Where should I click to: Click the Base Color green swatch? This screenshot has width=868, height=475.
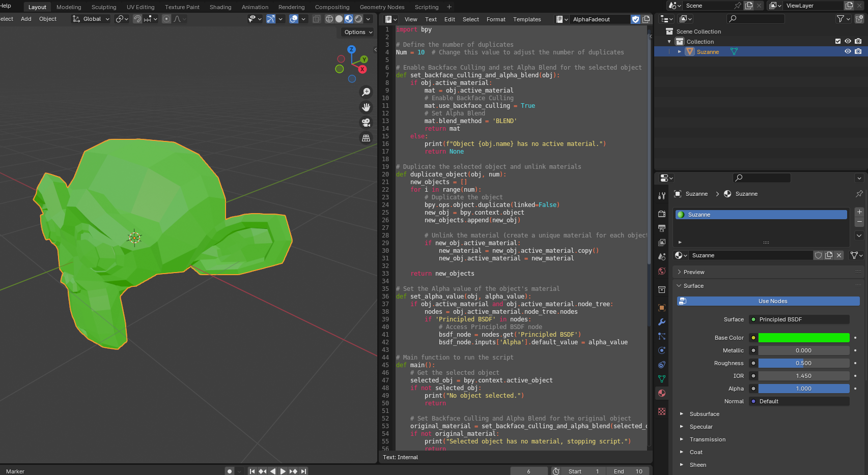pos(804,338)
